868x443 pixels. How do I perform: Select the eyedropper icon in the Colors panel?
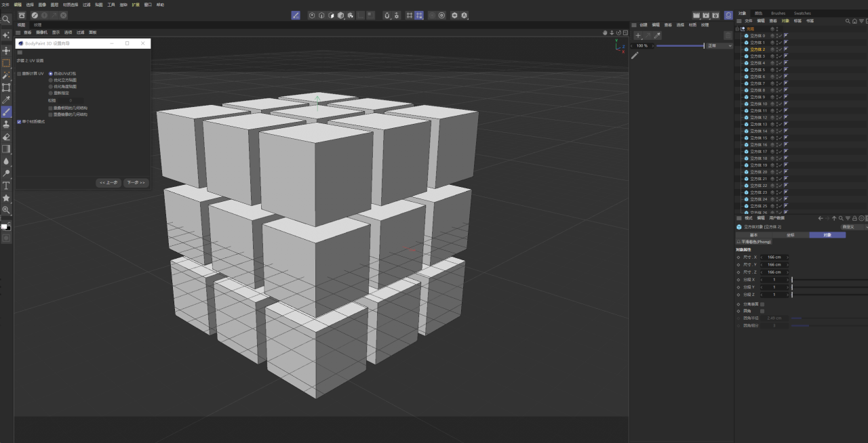657,35
